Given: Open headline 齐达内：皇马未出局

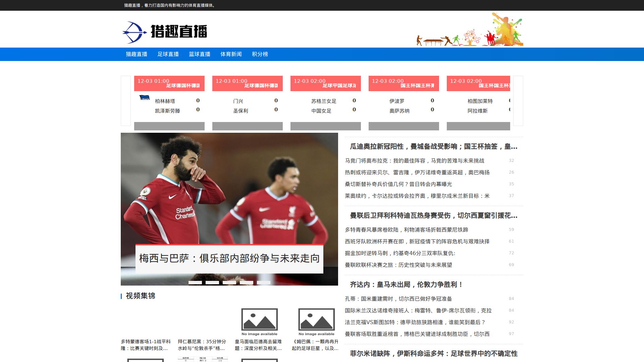Looking at the screenshot, I should pos(407,285).
